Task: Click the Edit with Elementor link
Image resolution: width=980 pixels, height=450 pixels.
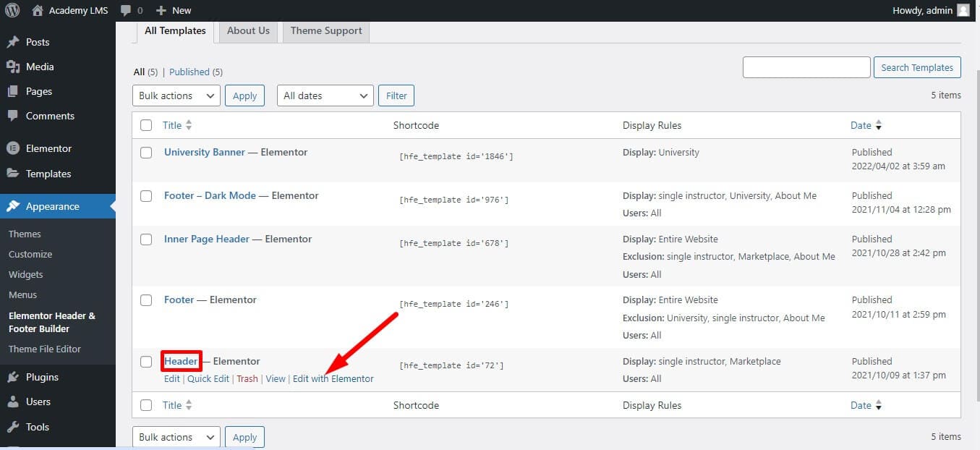Action: click(333, 378)
